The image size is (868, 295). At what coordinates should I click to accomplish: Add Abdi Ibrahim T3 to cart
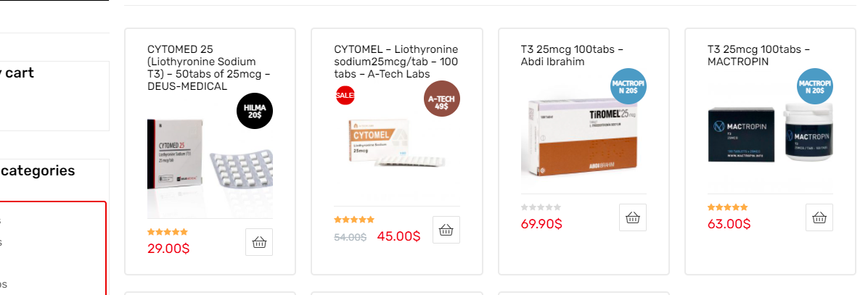coord(633,217)
